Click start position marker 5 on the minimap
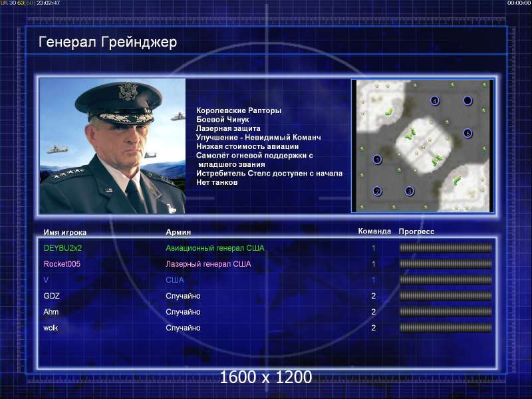Image resolution: width=532 pixels, height=399 pixels. [468, 134]
